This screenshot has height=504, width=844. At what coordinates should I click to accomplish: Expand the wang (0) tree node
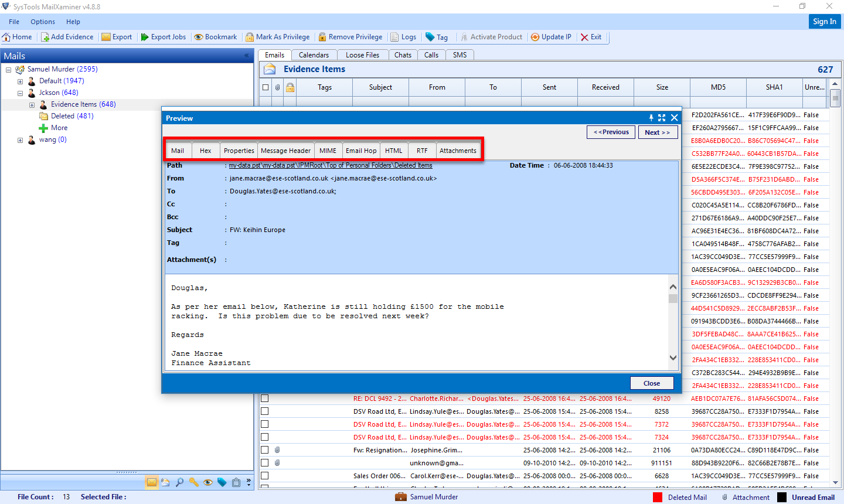(21, 140)
